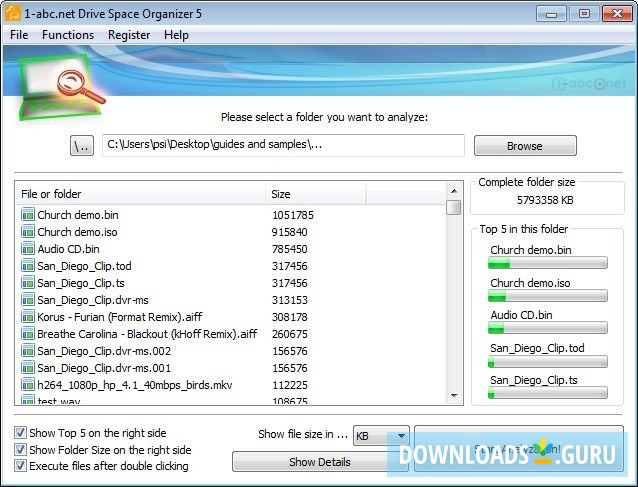Open the File menu
Viewport: 638px width, 487px height.
click(19, 35)
